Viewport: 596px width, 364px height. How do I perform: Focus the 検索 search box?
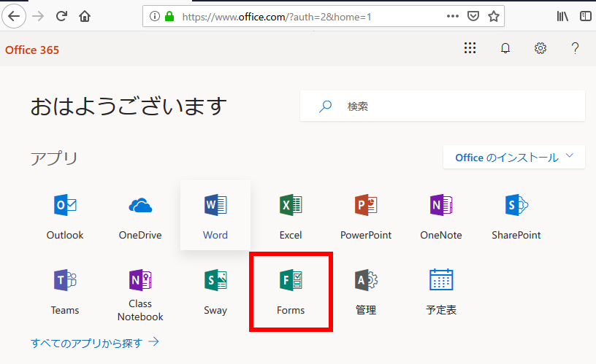(x=443, y=107)
